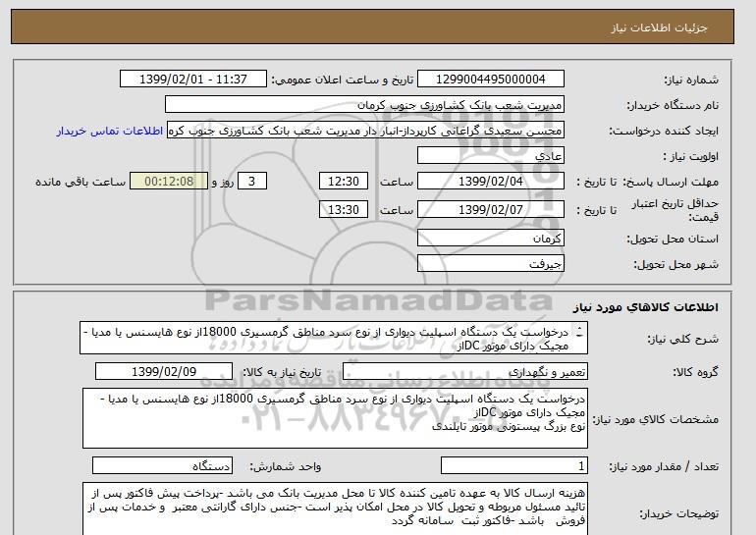Click the label توضیحات خریدار
This screenshot has width=756, height=535.
(678, 514)
